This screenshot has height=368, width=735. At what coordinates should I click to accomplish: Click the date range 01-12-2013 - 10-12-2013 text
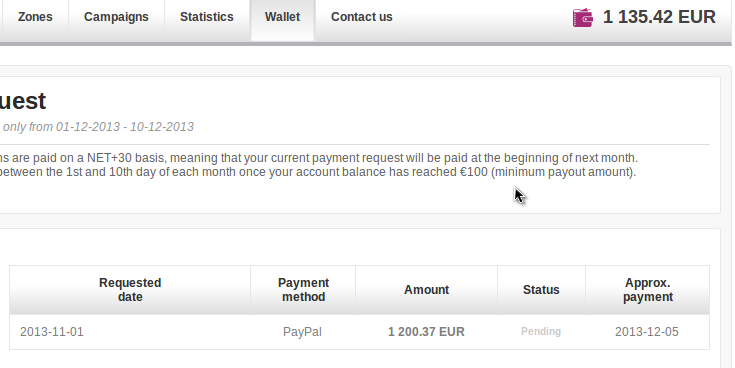click(x=125, y=127)
